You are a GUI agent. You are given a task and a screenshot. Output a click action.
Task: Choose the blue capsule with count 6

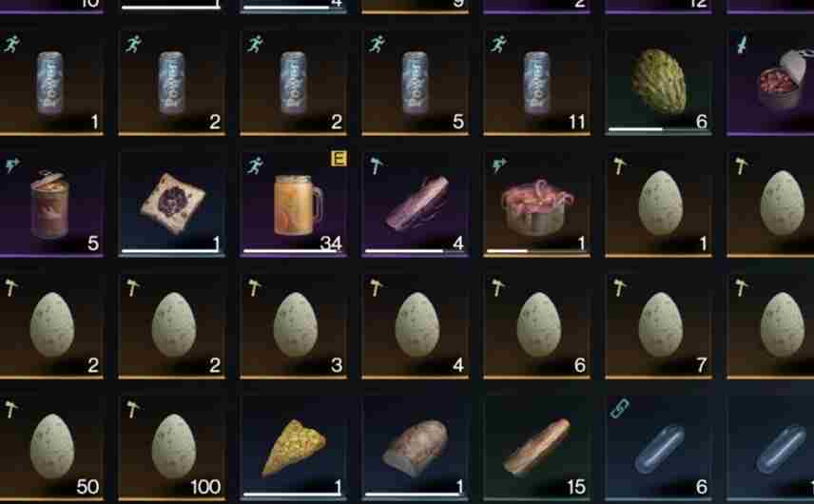(x=658, y=448)
